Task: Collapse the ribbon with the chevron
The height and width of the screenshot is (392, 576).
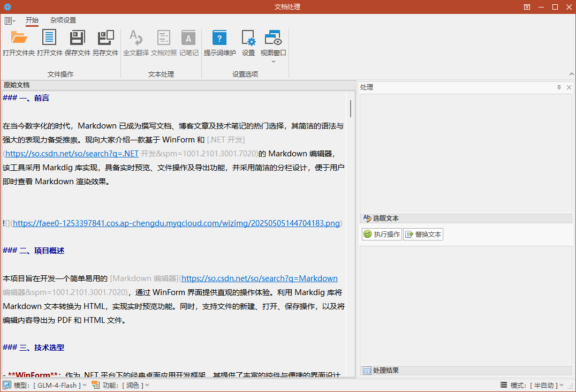Action: 571,74
